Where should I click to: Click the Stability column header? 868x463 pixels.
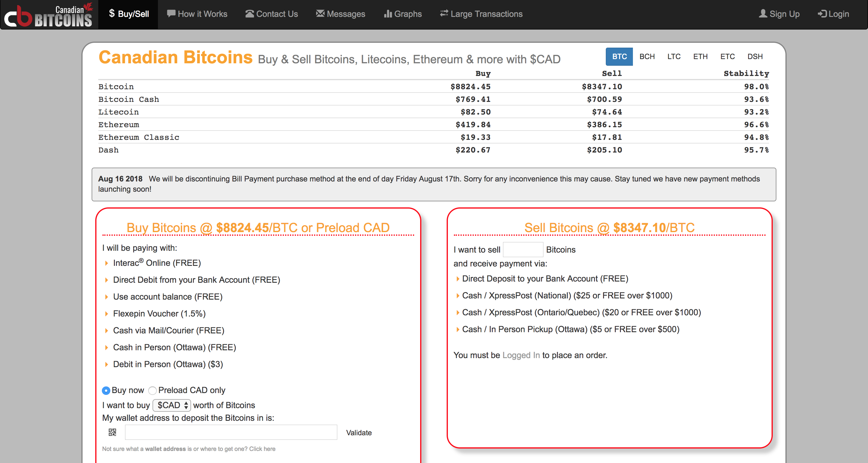[x=746, y=74]
